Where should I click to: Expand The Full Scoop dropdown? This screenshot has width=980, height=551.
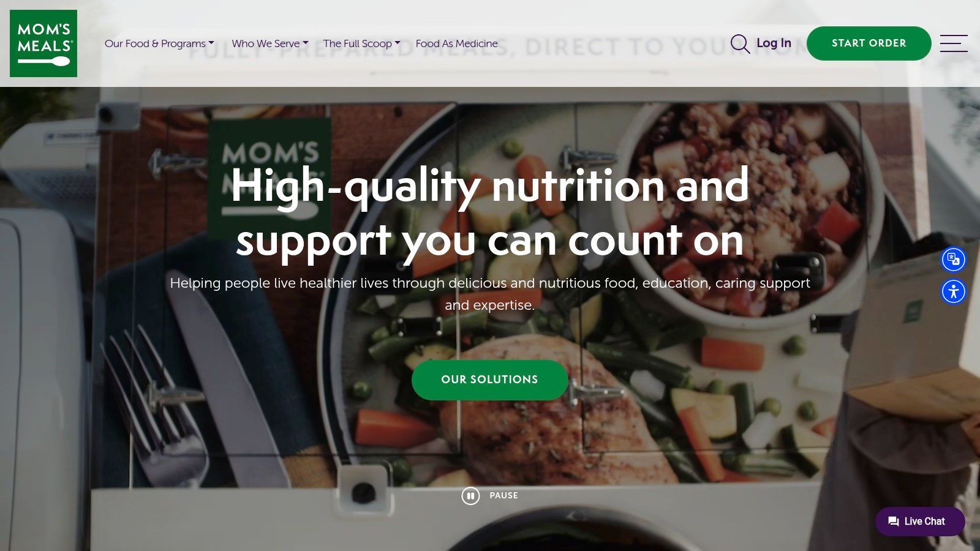click(362, 43)
